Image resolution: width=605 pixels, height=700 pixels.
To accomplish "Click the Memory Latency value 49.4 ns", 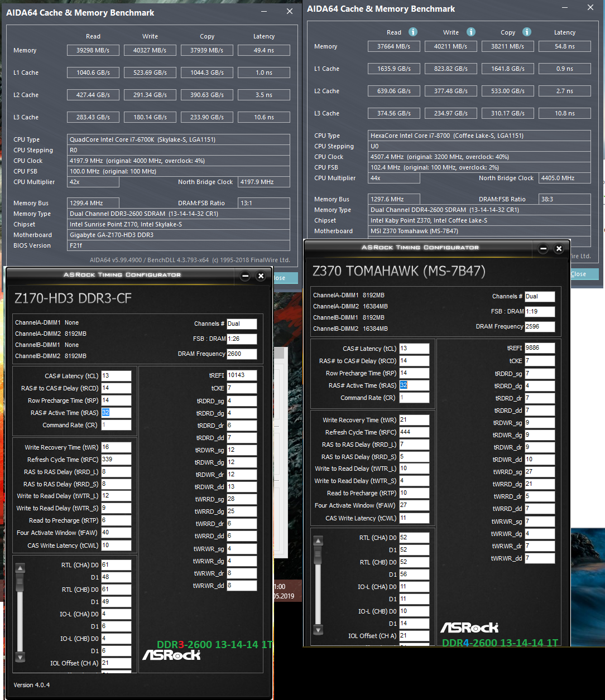I will point(264,50).
